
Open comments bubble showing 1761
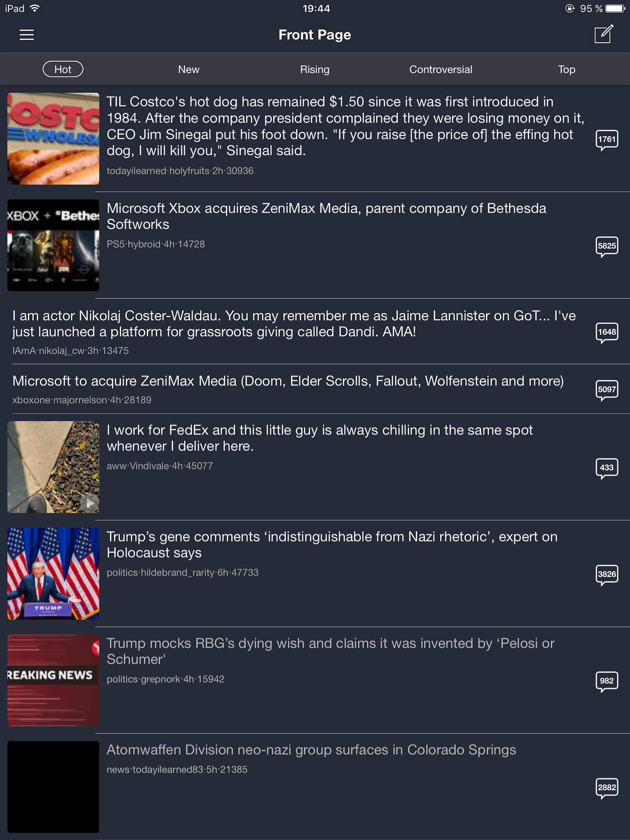click(607, 140)
